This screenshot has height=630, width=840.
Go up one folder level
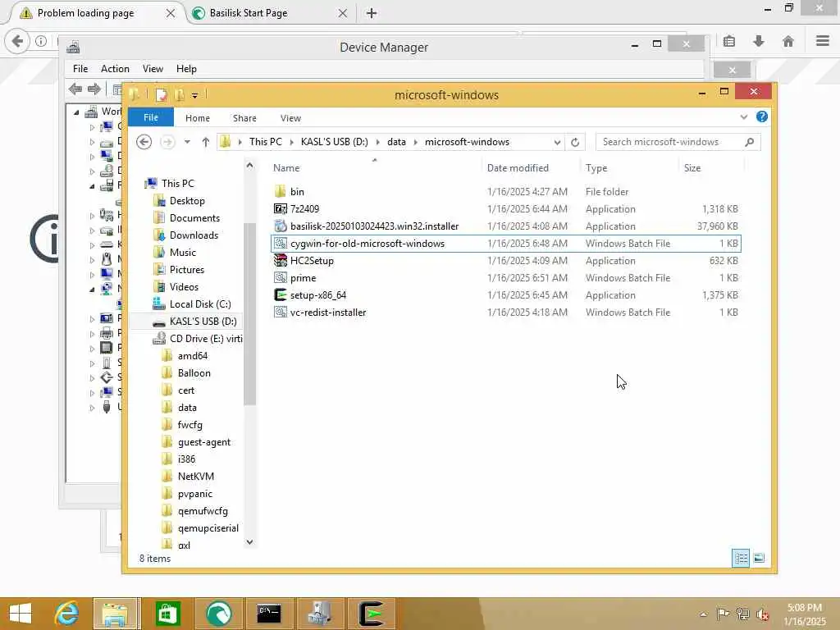(206, 142)
